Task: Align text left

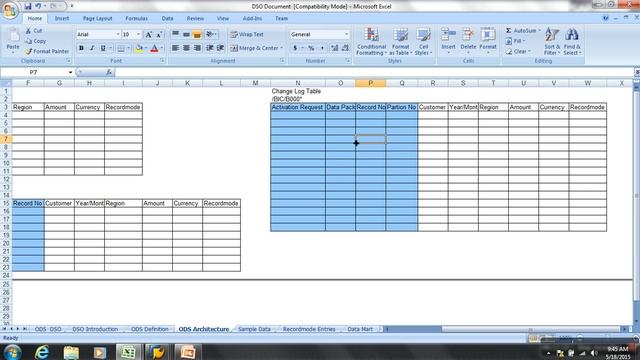Action: (176, 48)
